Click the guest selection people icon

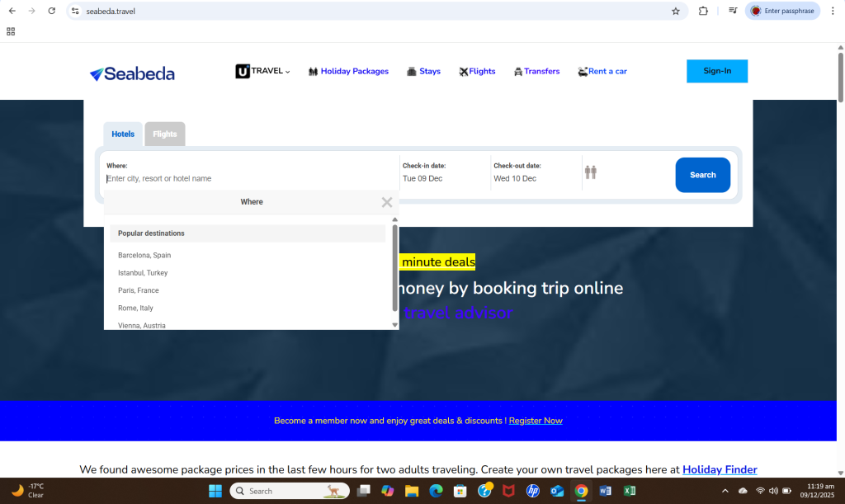pyautogui.click(x=591, y=172)
